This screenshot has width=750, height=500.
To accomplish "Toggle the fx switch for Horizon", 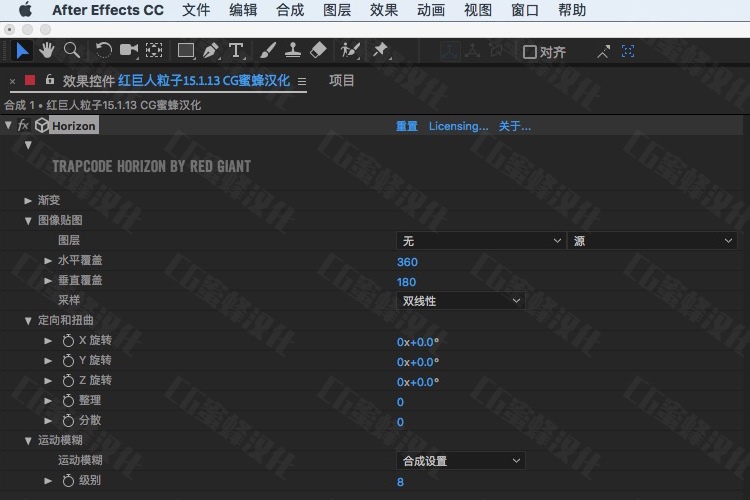I will coord(23,125).
